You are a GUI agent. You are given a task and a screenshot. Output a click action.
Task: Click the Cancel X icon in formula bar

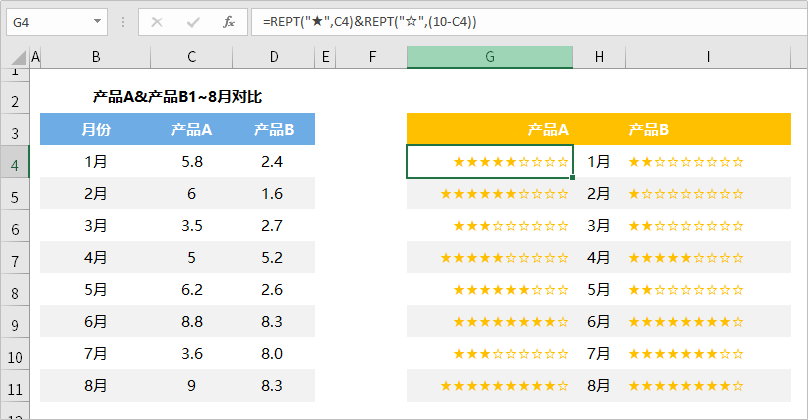[157, 21]
